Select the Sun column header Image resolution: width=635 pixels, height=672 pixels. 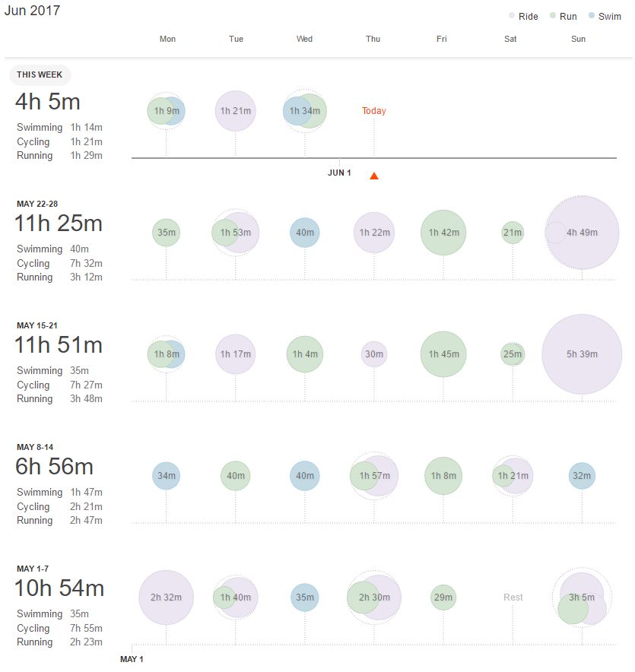pyautogui.click(x=578, y=39)
